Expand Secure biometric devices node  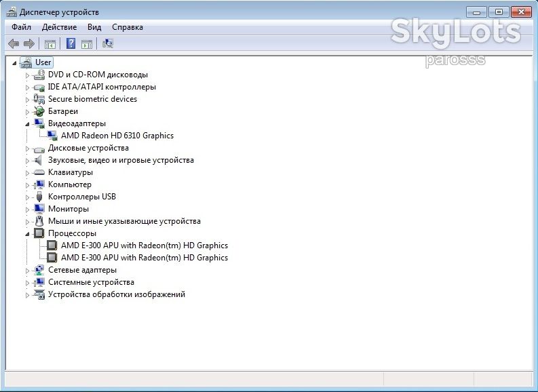27,100
